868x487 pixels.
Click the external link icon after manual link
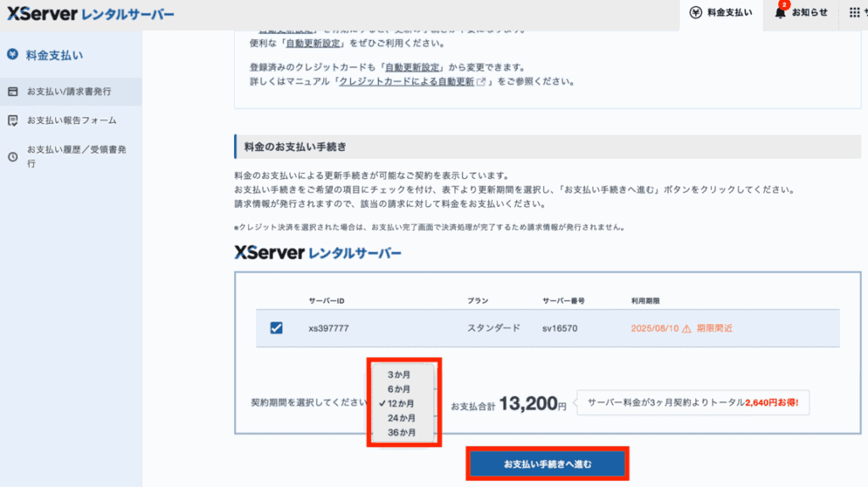[481, 81]
